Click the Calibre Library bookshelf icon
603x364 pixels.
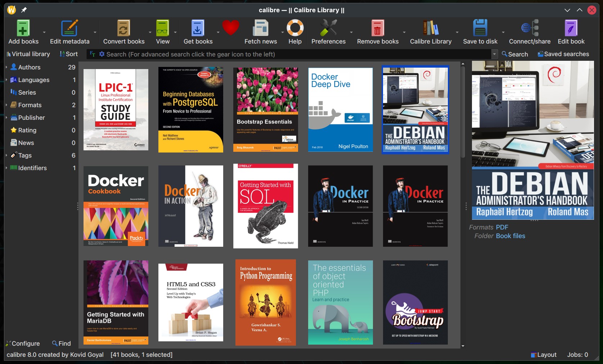pyautogui.click(x=431, y=28)
